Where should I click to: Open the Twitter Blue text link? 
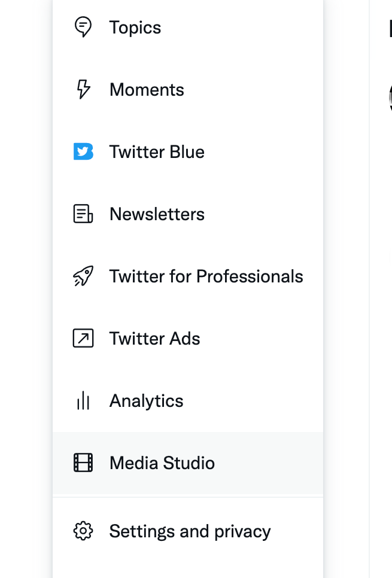pos(157,152)
